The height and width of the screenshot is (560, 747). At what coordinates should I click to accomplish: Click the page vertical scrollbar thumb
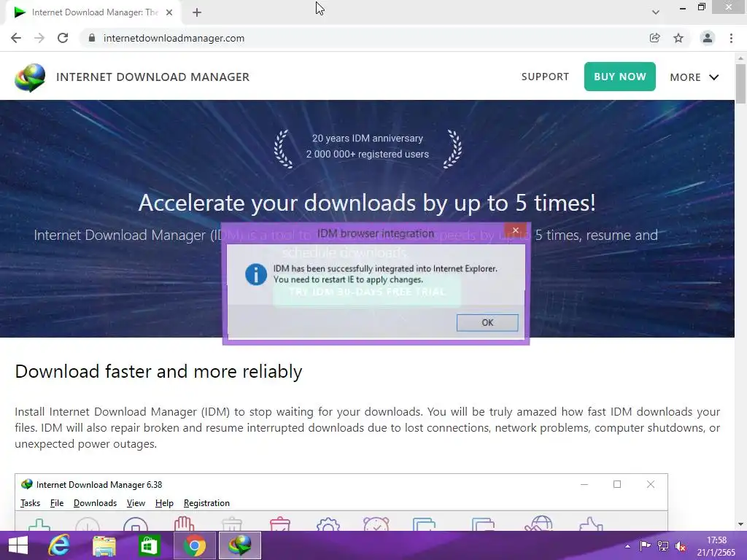coord(740,84)
